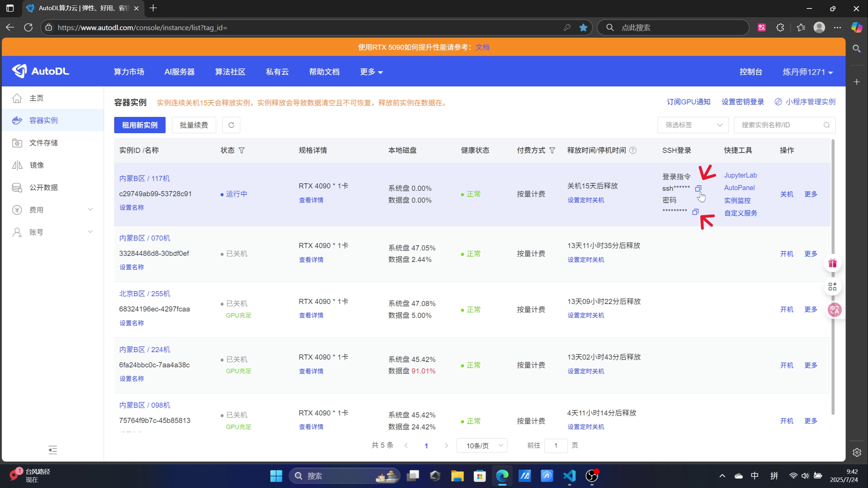Open the 筛选标签 dropdown
The width and height of the screenshot is (868, 488).
tap(693, 125)
